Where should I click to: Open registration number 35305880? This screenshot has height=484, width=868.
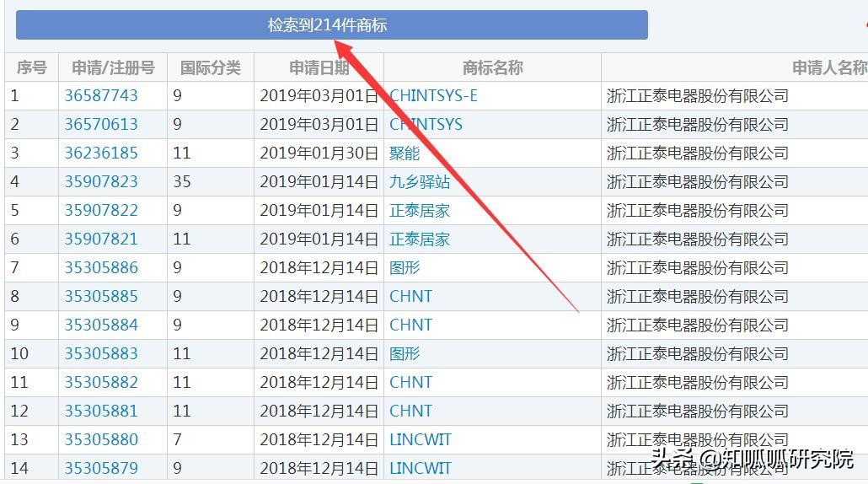click(x=101, y=439)
